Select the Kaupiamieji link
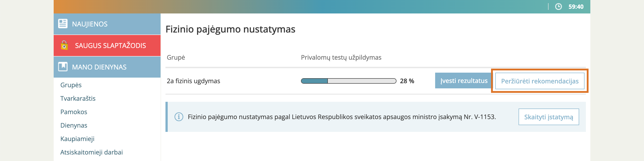 click(x=77, y=139)
